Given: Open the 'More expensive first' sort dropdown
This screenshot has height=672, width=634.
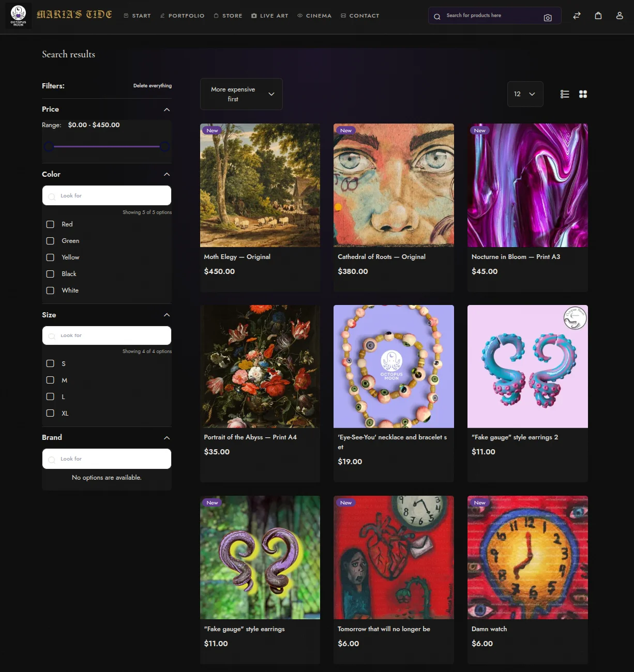Looking at the screenshot, I should click(x=241, y=94).
